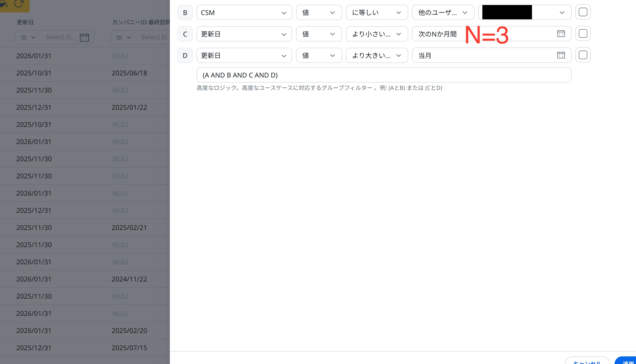636x364 pixels.
Task: Click the refresh icon at top left
Action: (19, 4)
